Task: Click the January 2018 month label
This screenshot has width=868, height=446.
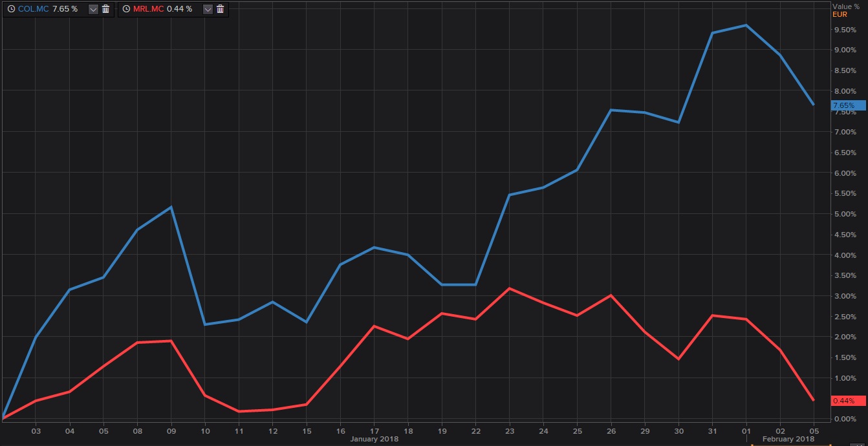Action: click(x=374, y=439)
